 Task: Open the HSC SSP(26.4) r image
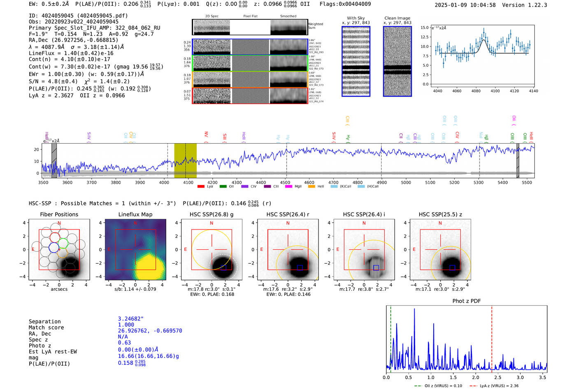288,250
